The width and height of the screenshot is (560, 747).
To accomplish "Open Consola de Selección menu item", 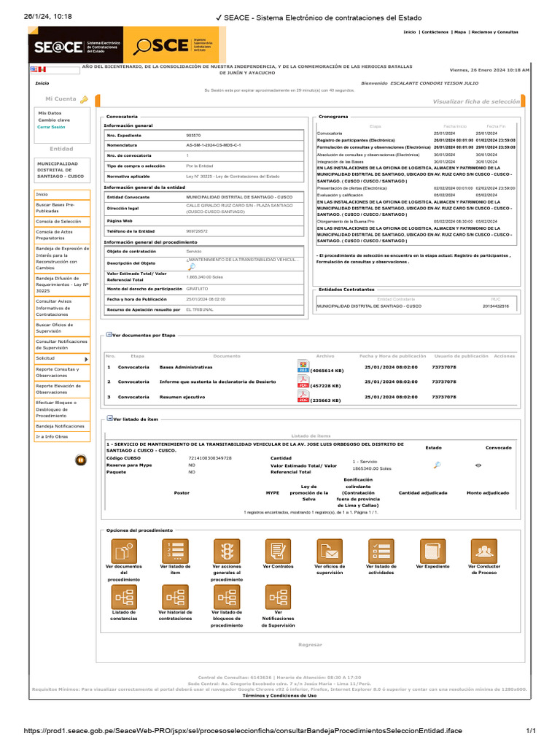I will tap(62, 222).
